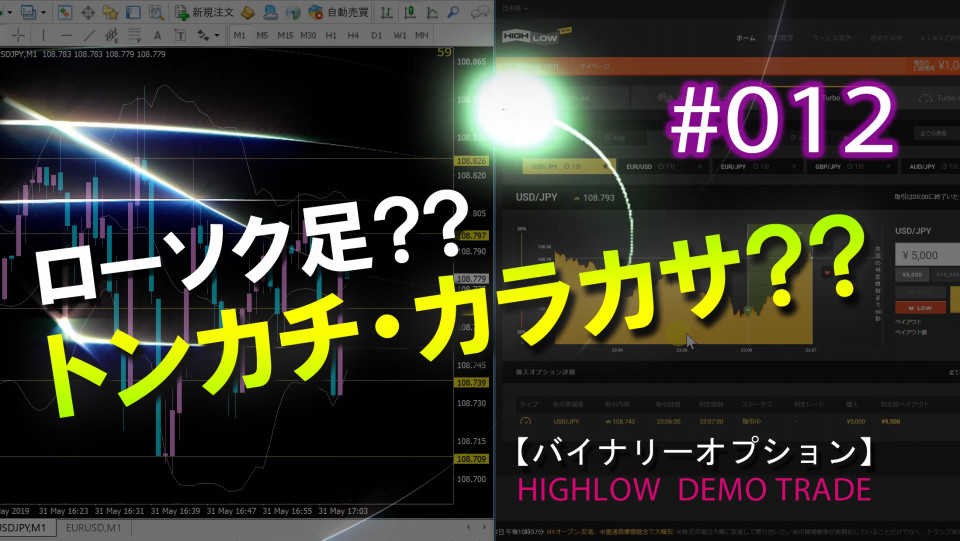Open the 初めての方 menu
Screen dimensions: 960x541
[x=888, y=38]
